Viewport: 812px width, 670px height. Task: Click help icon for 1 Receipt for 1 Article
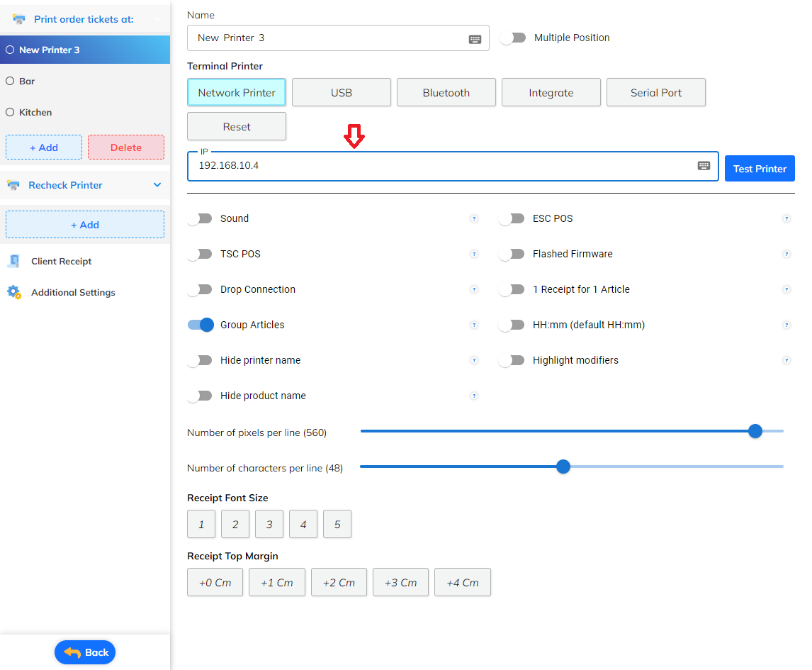[x=786, y=289]
